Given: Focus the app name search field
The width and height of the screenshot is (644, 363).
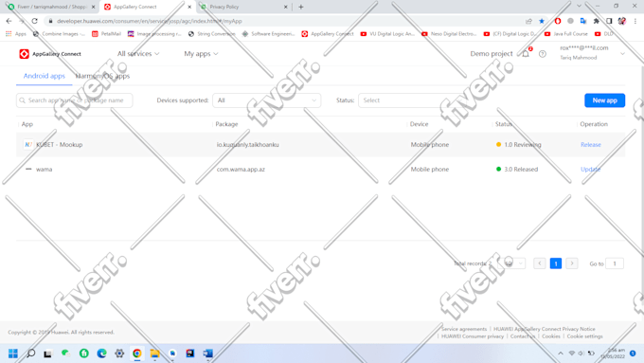Looking at the screenshot, I should click(x=74, y=100).
